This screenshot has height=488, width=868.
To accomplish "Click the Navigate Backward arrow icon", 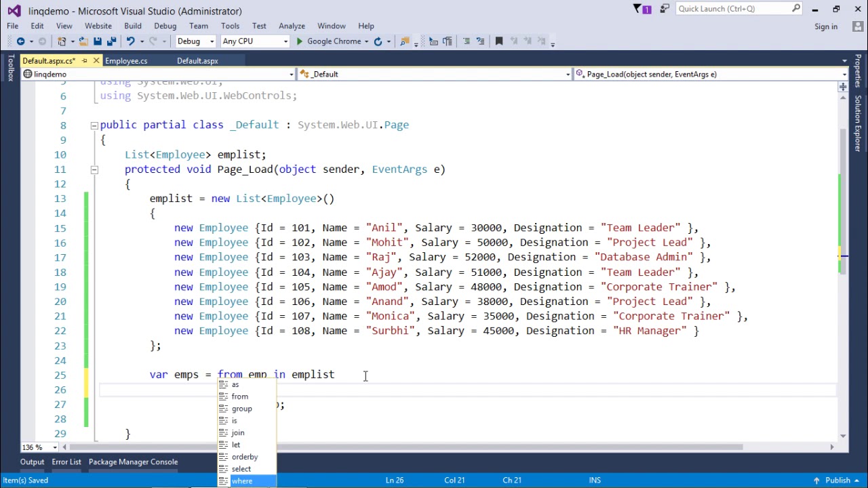I will pos(20,41).
